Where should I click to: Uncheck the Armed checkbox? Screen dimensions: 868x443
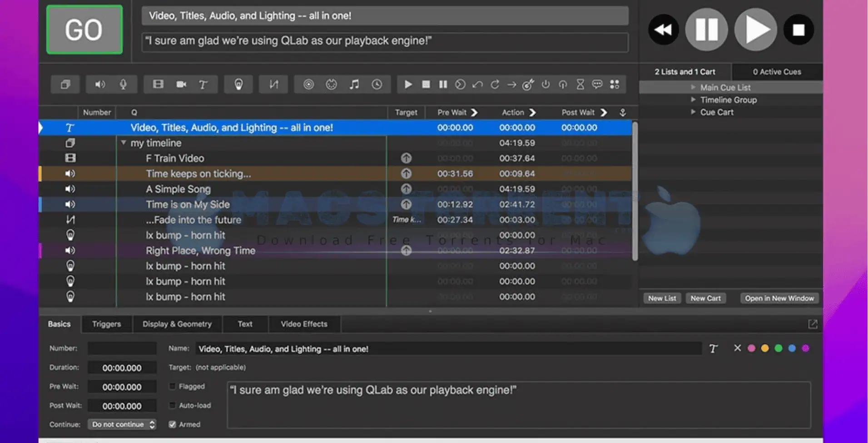173,424
